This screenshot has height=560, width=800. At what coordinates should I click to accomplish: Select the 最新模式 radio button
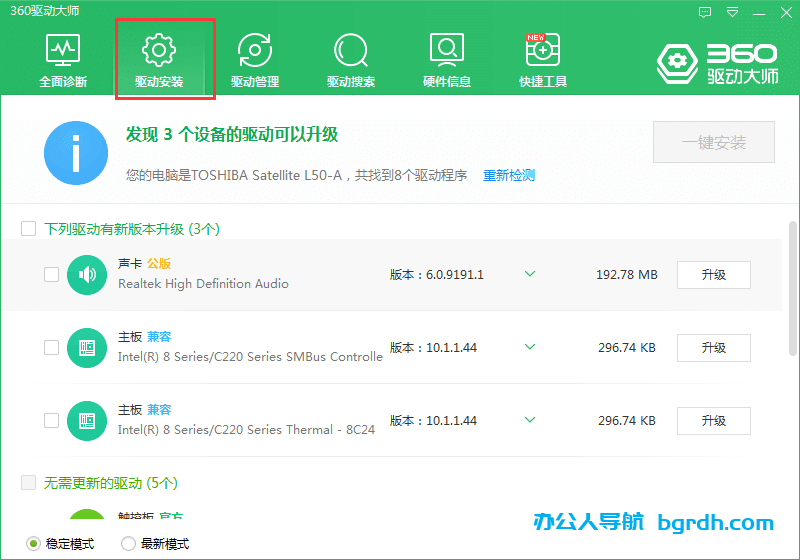(x=128, y=544)
